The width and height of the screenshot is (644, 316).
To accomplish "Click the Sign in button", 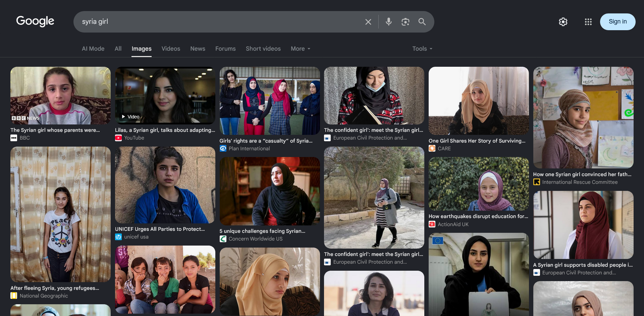I will point(618,22).
